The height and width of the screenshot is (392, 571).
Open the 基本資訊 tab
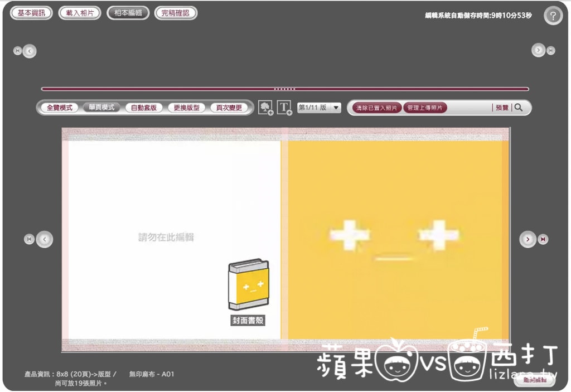[x=31, y=13]
